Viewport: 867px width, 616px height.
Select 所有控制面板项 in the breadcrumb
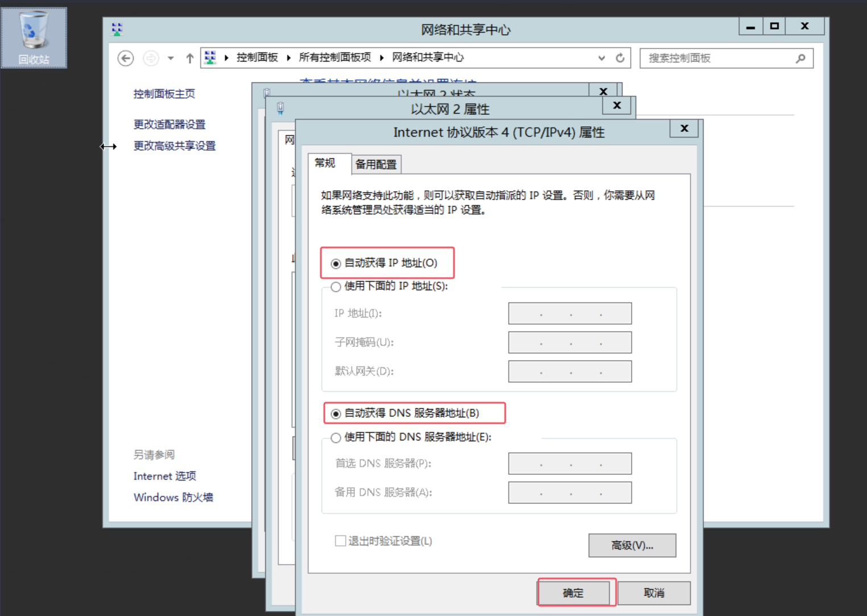[335, 57]
